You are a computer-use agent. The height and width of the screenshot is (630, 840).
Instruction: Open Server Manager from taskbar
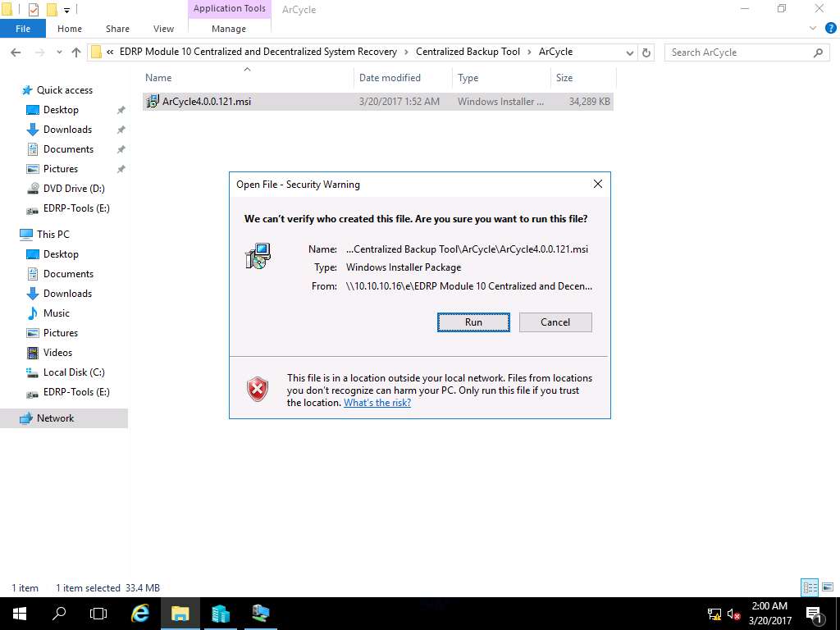[221, 614]
